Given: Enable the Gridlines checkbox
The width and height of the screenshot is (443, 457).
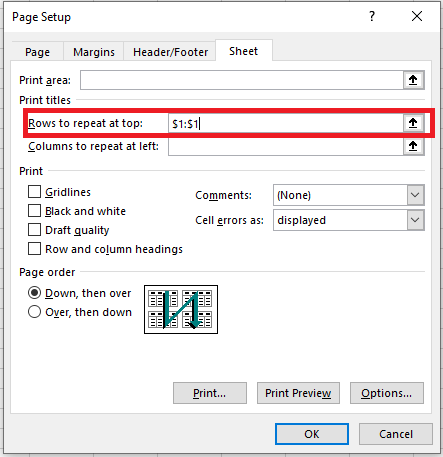Looking at the screenshot, I should 35,192.
